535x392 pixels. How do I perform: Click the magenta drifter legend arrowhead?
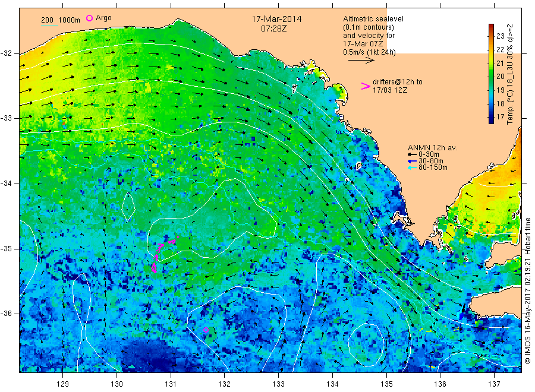(x=366, y=86)
